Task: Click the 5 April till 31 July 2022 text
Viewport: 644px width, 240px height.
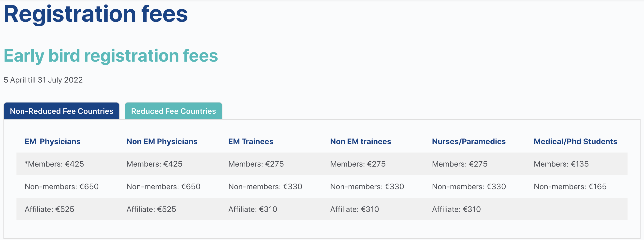Action: (43, 80)
